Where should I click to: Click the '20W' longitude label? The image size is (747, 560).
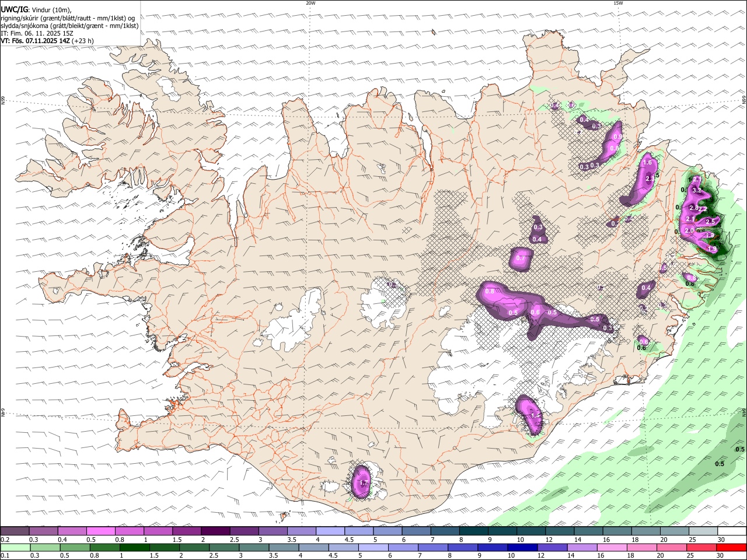(x=310, y=3)
